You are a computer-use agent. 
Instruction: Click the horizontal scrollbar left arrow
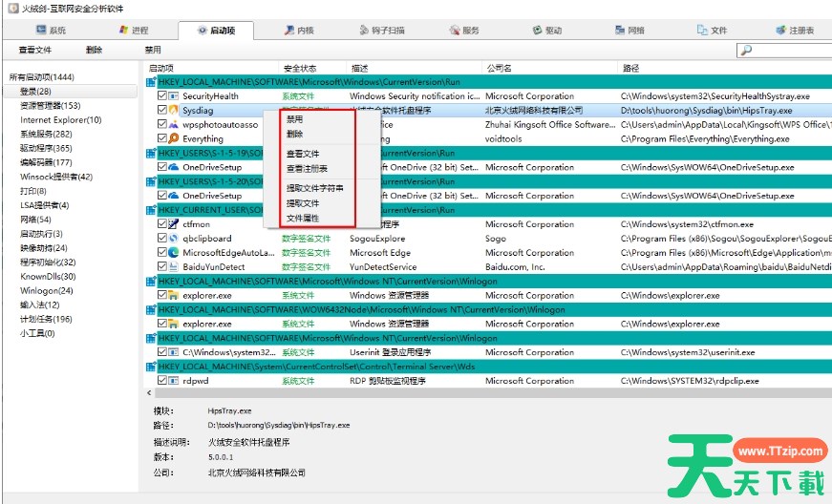tap(150, 392)
